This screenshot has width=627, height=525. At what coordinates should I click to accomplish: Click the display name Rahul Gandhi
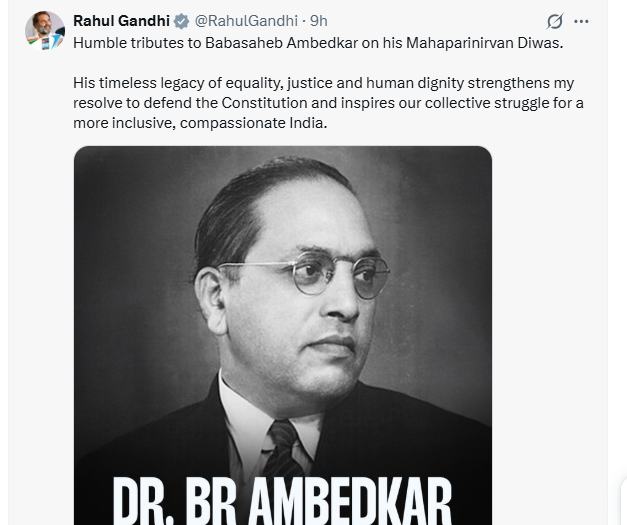(x=121, y=21)
